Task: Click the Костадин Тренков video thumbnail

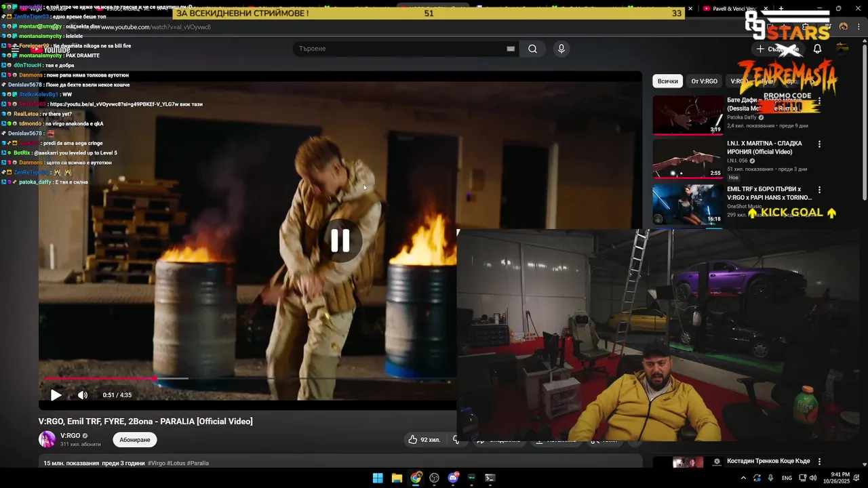Action: pyautogui.click(x=688, y=462)
